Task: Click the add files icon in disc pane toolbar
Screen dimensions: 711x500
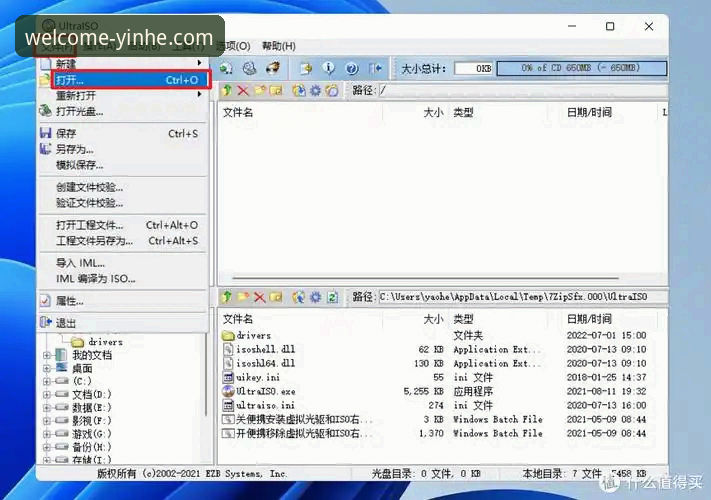Action: pyautogui.click(x=299, y=91)
